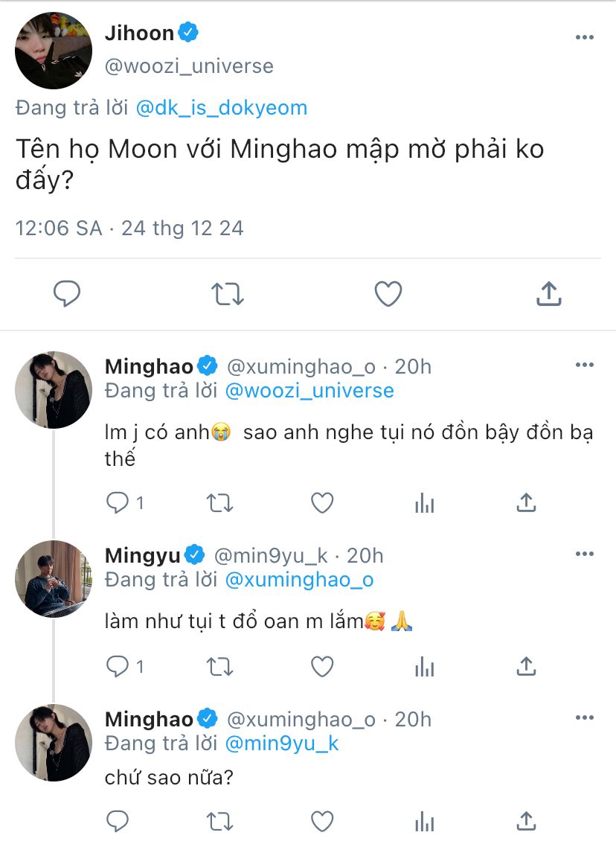
Task: Share Mingyu's reply
Action: pyautogui.click(x=526, y=666)
